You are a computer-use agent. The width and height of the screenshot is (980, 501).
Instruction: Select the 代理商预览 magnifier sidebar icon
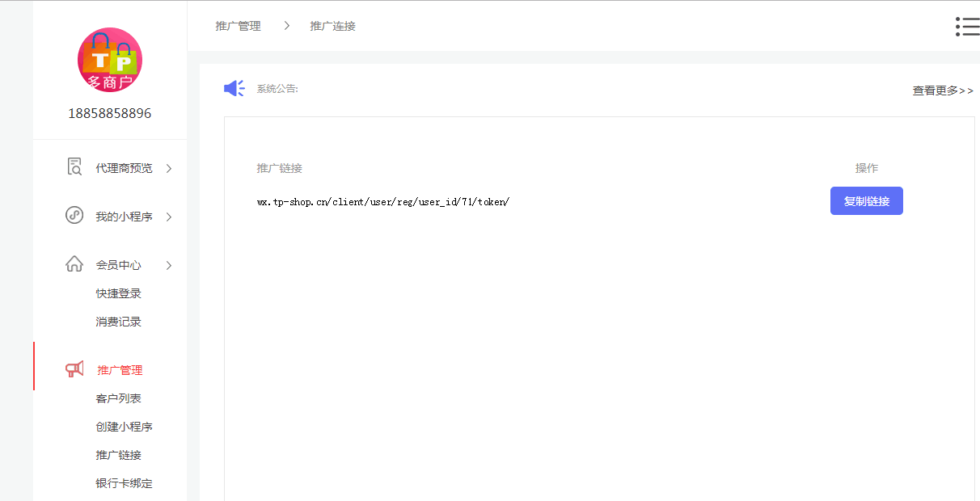tap(74, 166)
